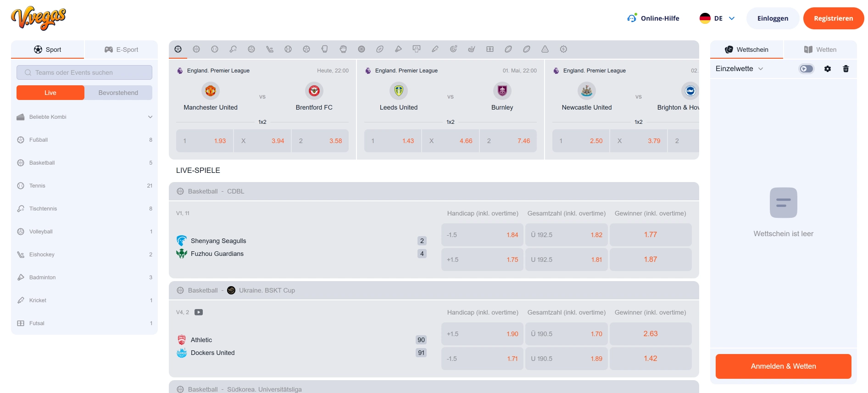Screen dimensions: 868x393
Task: Select the basketball icon in sports bar
Action: [x=196, y=49]
